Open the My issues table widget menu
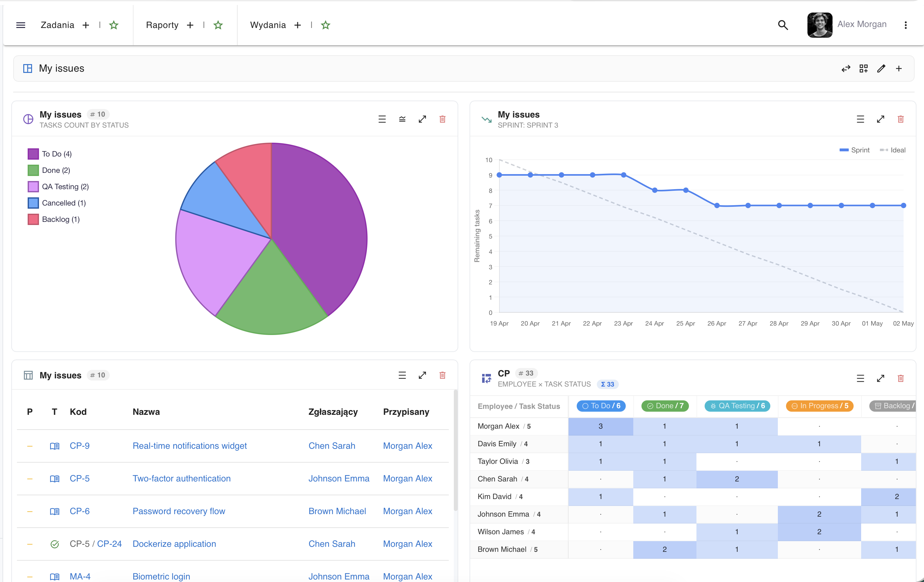The image size is (924, 582). click(x=402, y=375)
